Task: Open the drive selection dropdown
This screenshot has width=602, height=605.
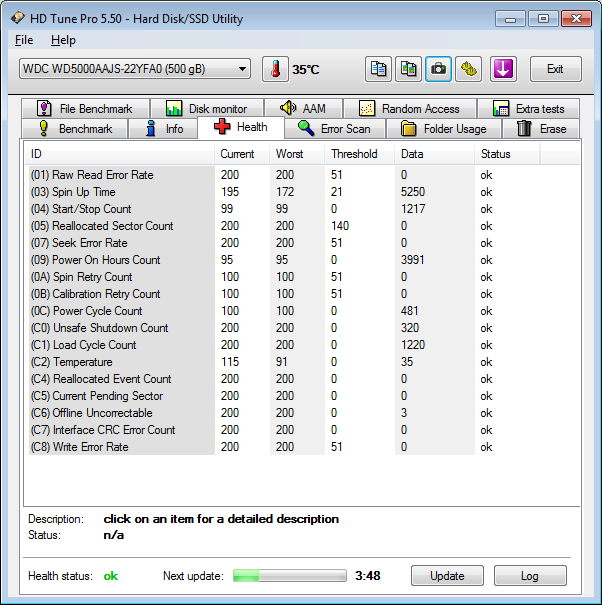Action: tap(135, 69)
